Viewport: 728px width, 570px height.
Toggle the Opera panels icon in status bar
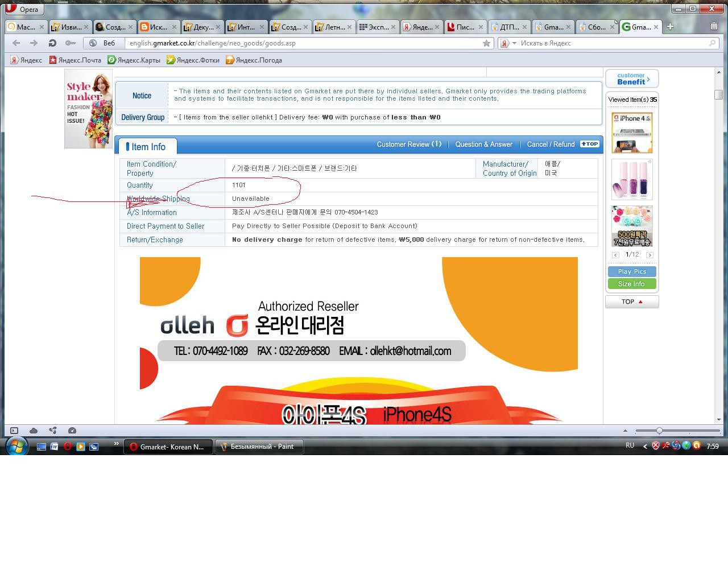[14, 431]
